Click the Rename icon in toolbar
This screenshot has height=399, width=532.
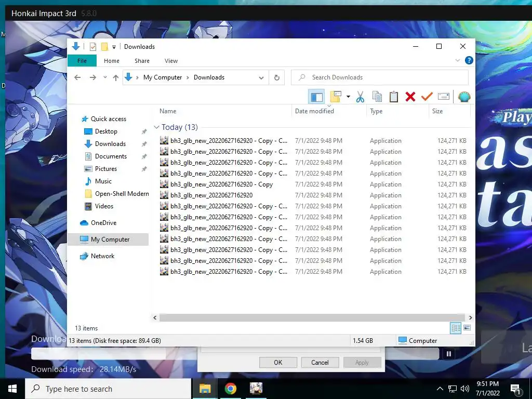(444, 97)
